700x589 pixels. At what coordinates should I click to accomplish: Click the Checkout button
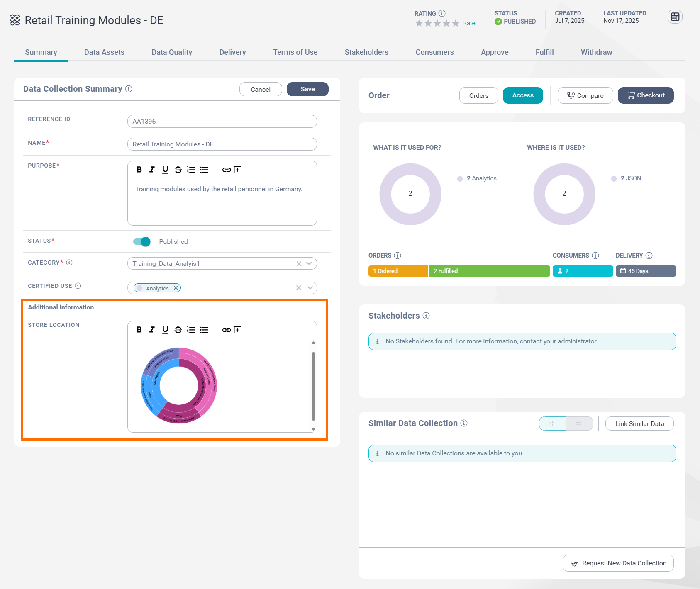pyautogui.click(x=646, y=95)
